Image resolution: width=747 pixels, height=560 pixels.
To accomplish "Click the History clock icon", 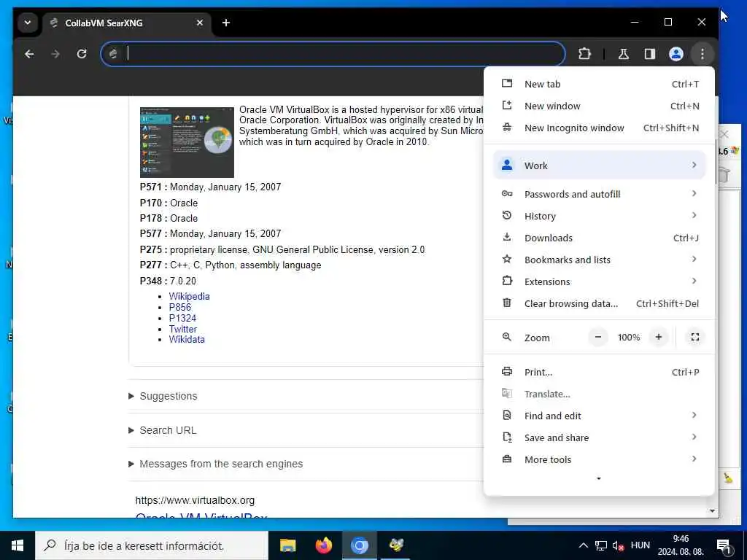I will (507, 216).
